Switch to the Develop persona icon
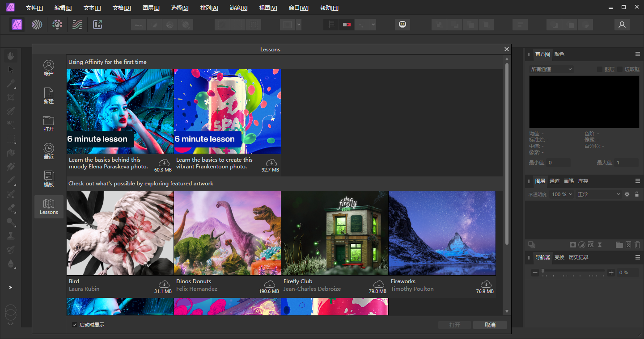This screenshot has width=644, height=339. 57,25
